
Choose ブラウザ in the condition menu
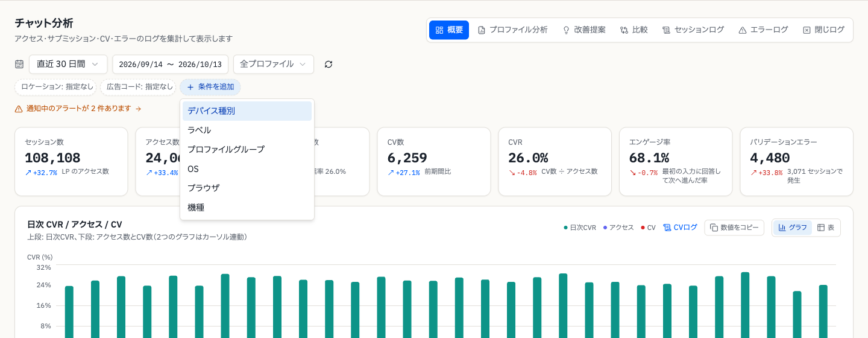[247, 188]
